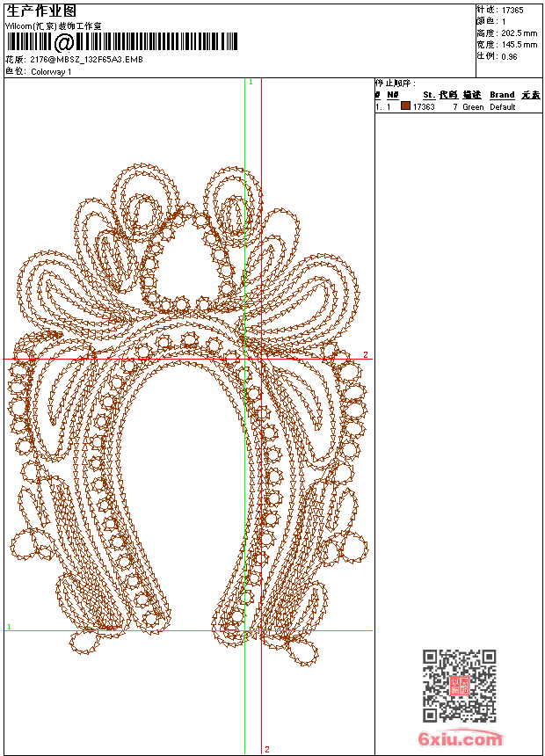This screenshot has height=756, width=545.
Task: Click the '描述' column header
Action: [x=472, y=95]
